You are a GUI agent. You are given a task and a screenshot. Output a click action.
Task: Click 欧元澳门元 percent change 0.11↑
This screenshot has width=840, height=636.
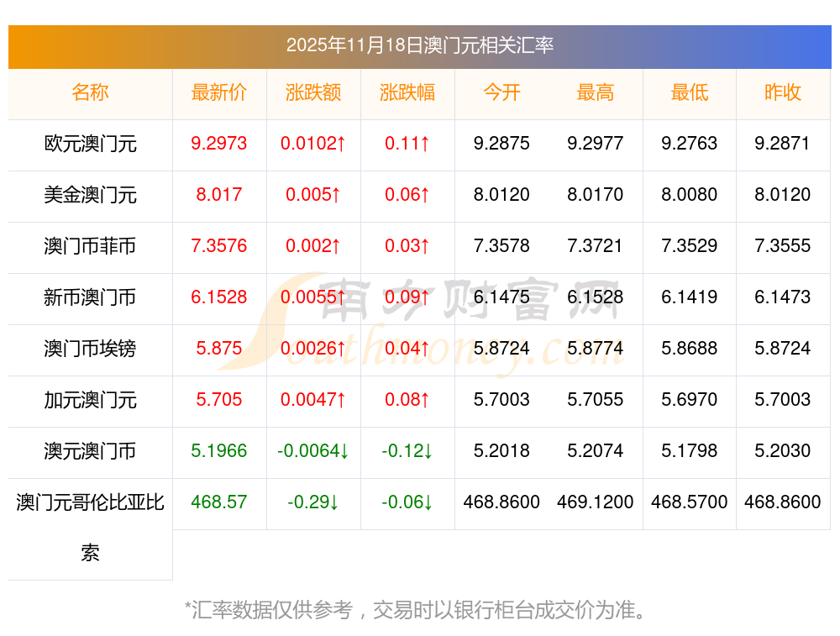click(x=407, y=144)
